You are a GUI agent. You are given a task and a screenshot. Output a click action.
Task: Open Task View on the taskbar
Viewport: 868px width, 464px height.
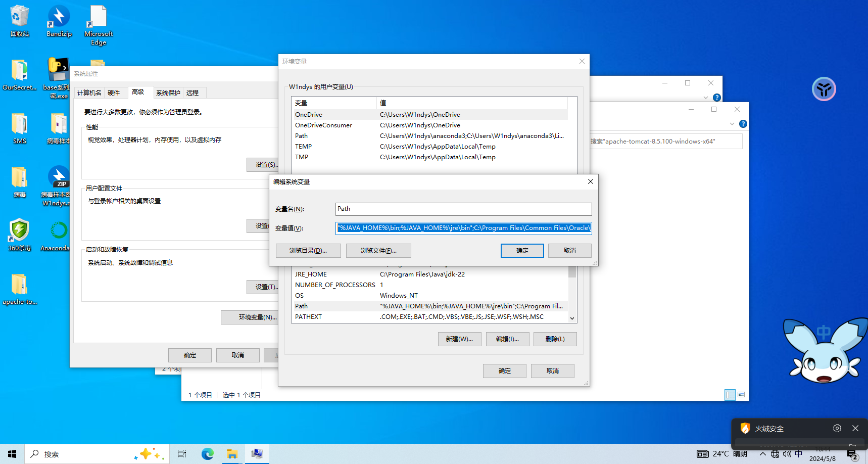click(x=182, y=454)
